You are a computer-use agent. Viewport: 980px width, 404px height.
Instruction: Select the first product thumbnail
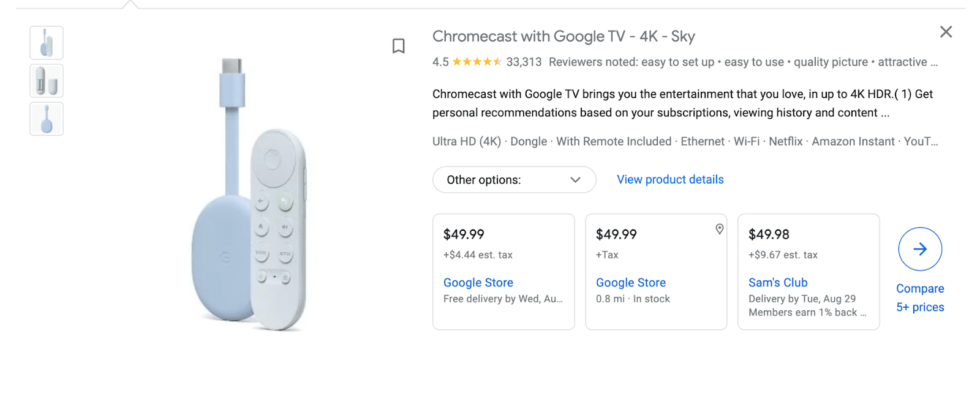point(47,43)
